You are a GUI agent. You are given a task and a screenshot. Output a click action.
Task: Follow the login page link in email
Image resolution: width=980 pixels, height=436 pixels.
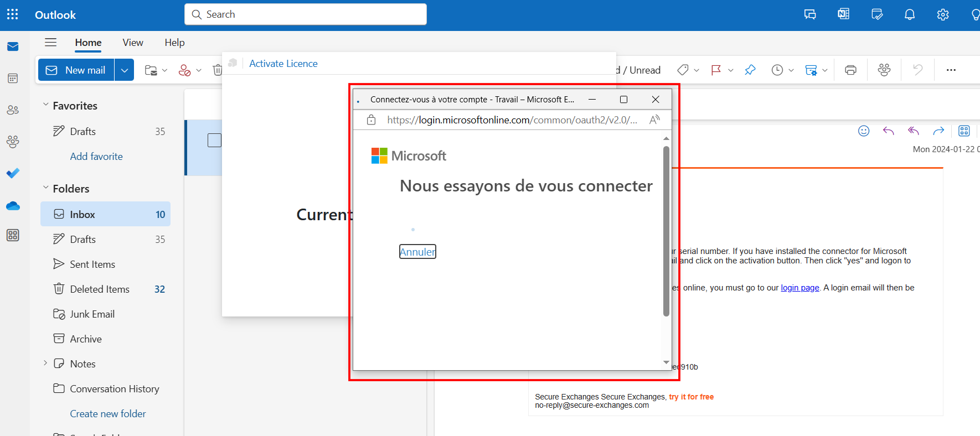(800, 288)
